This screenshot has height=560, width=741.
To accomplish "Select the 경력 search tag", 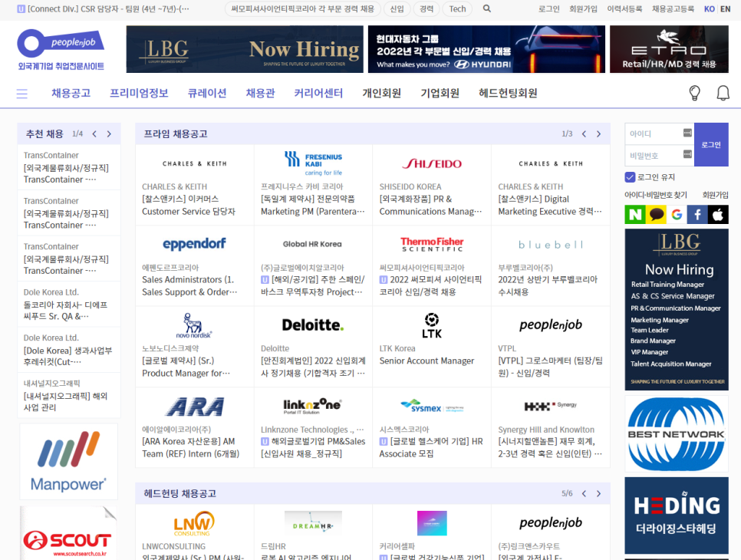I will [x=426, y=9].
